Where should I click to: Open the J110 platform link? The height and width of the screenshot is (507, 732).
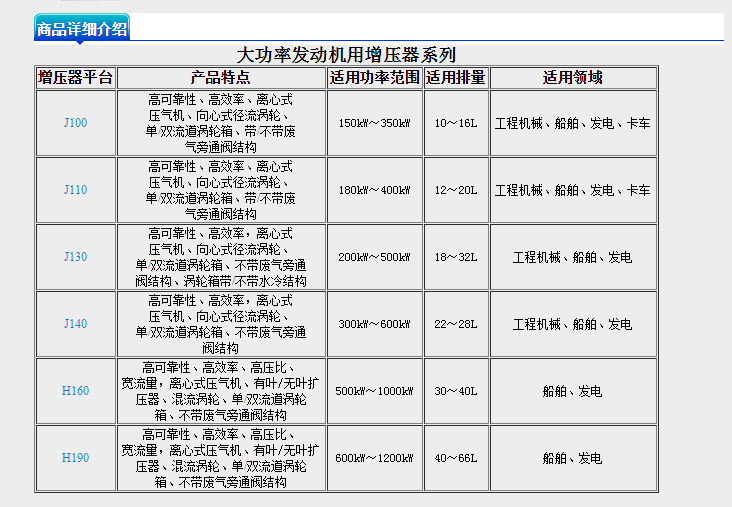pos(76,190)
